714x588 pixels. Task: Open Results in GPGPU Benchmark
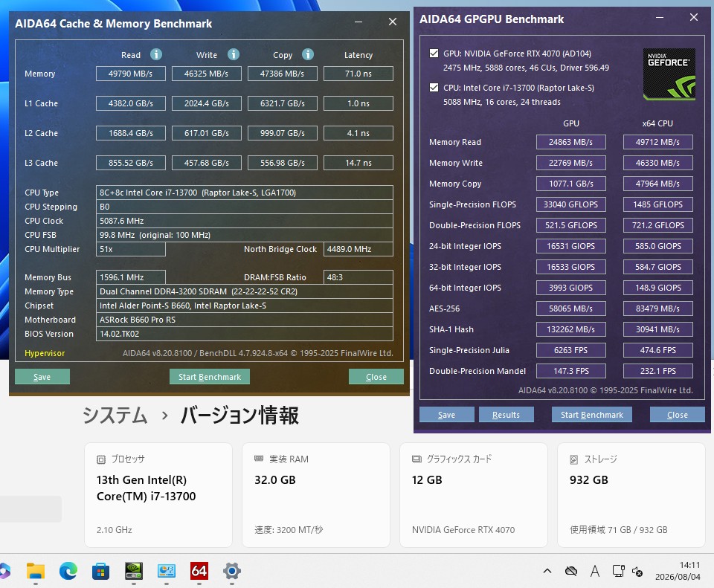pos(506,415)
